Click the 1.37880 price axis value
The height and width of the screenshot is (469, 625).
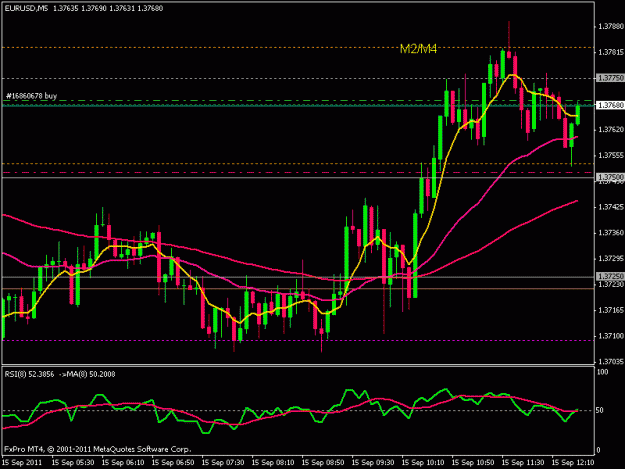click(611, 26)
